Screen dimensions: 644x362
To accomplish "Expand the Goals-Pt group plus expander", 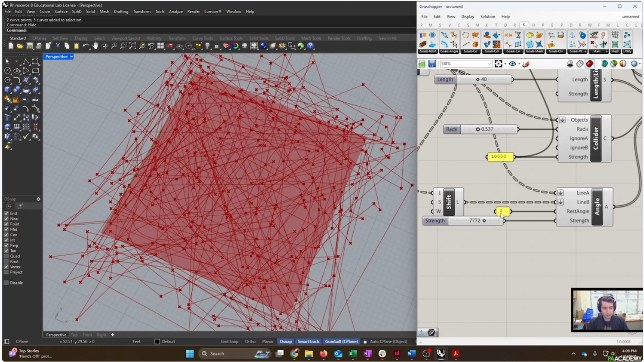I will coord(585,52).
